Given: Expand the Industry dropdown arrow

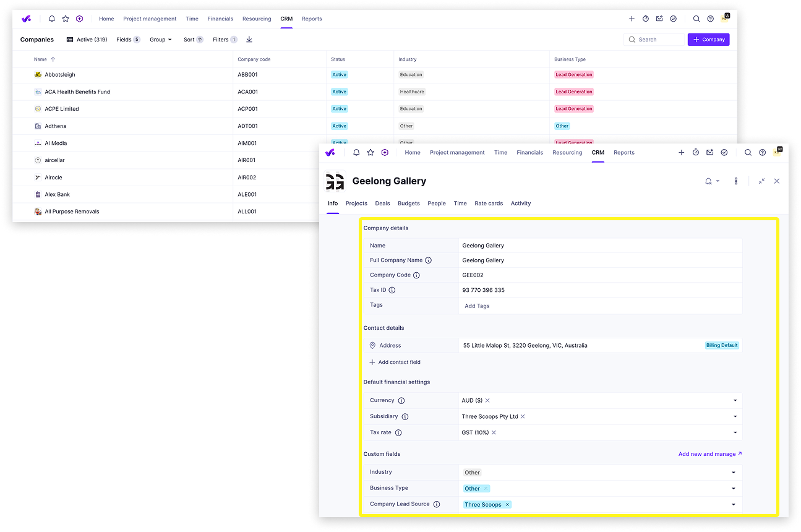Looking at the screenshot, I should [734, 472].
